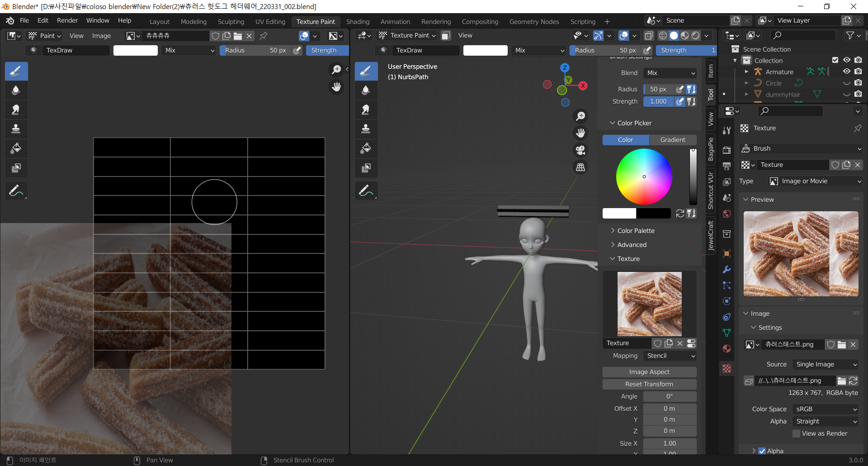
Task: Open the Blend mode Mix dropdown in sidebar
Action: tap(670, 73)
